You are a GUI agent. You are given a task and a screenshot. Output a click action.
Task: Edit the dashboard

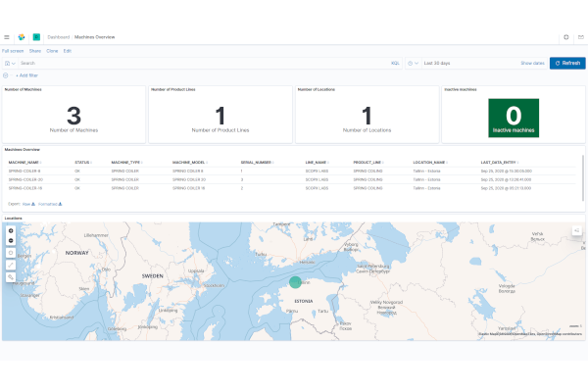pyautogui.click(x=67, y=51)
